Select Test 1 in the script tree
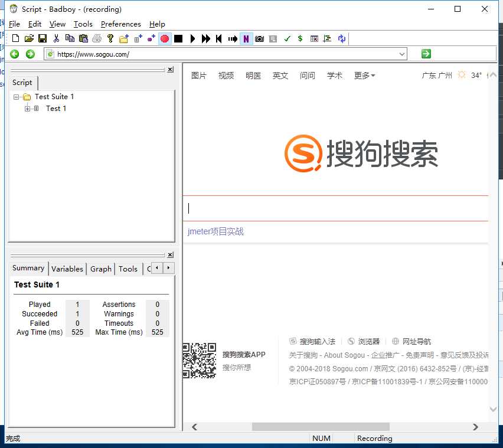Screen dimensions: 503x448 [x=56, y=109]
